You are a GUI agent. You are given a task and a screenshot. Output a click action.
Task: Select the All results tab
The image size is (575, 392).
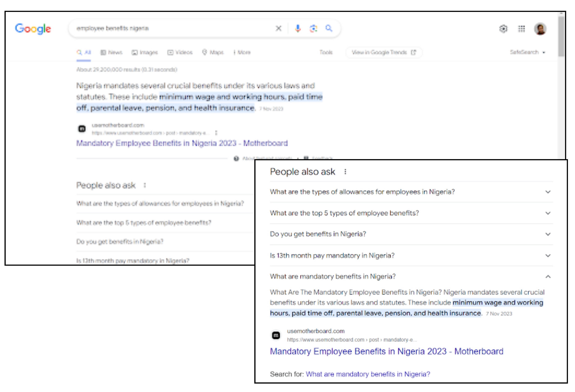pyautogui.click(x=84, y=52)
